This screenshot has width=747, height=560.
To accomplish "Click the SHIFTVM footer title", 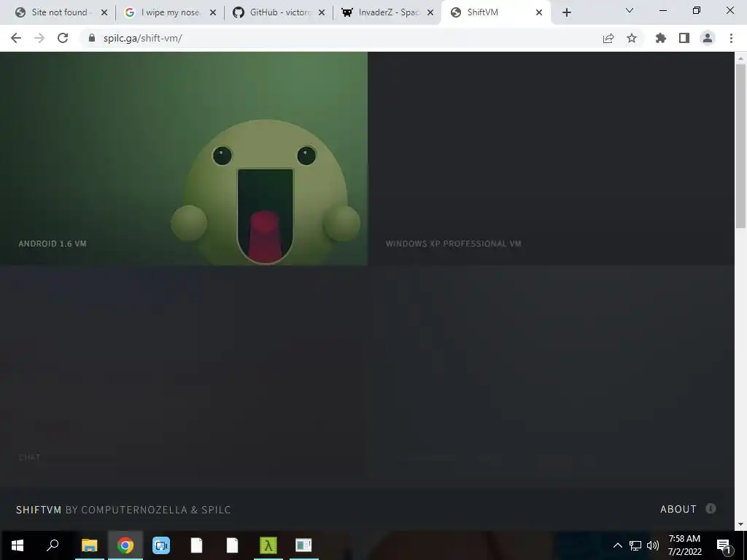I will pos(39,510).
